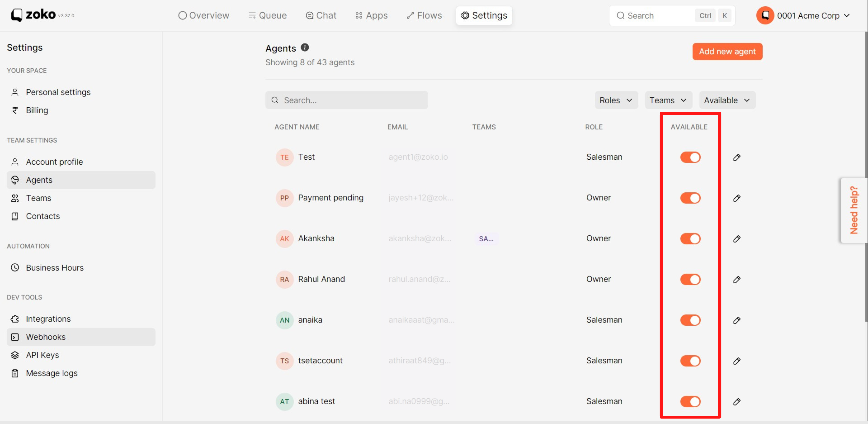Open the Teams filter dropdown
868x424 pixels.
[x=668, y=100]
